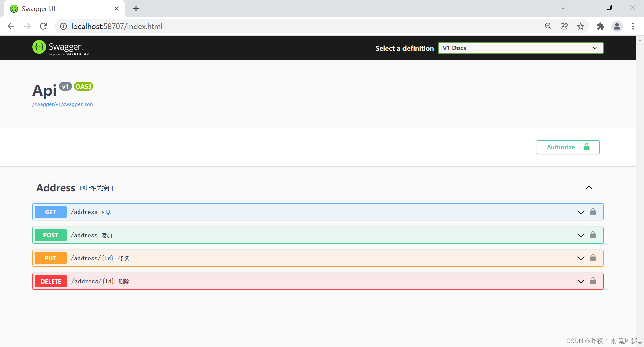The height and width of the screenshot is (347, 644).
Task: Go back to the previous page
Action: (11, 26)
